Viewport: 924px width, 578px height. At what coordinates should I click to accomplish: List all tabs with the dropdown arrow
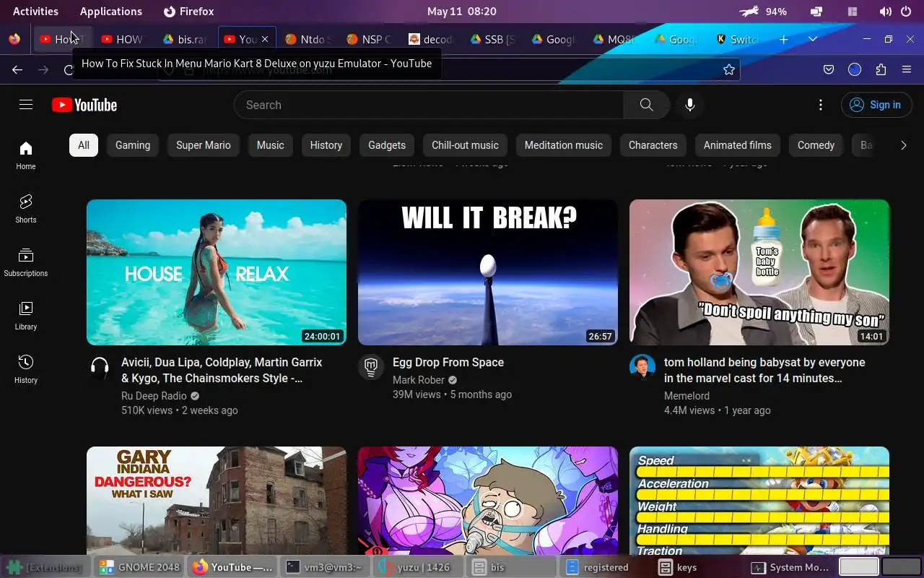[x=812, y=39]
